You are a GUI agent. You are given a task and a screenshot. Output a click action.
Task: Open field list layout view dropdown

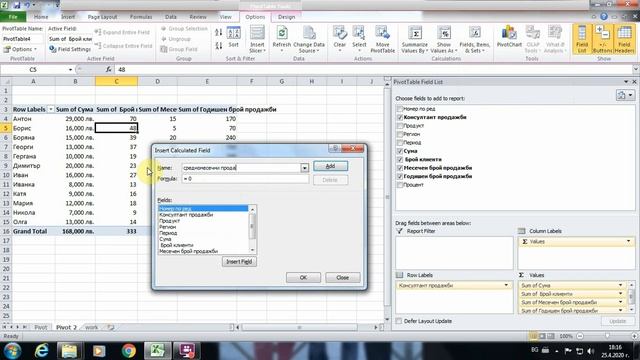click(625, 95)
